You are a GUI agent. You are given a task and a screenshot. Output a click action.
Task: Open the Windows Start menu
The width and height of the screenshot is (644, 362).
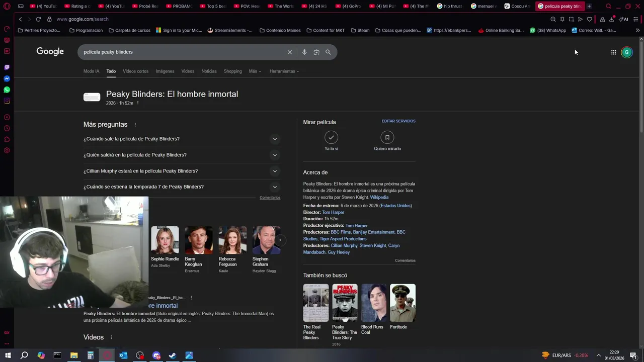point(8,355)
